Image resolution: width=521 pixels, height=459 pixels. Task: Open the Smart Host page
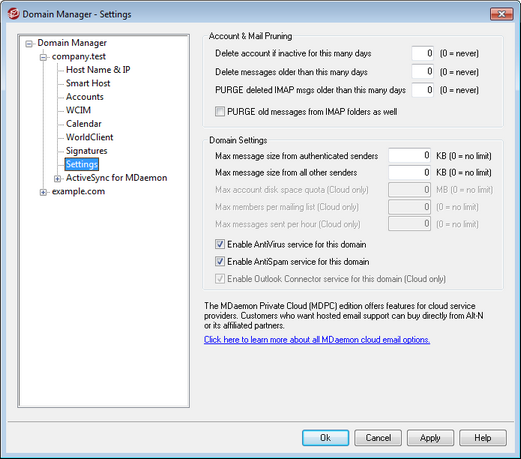click(88, 83)
